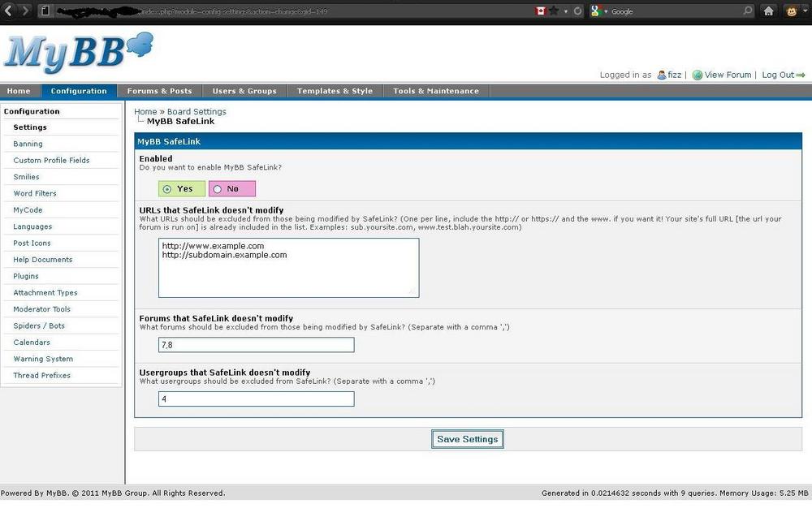Reload the page with the refresh icon

click(x=577, y=11)
